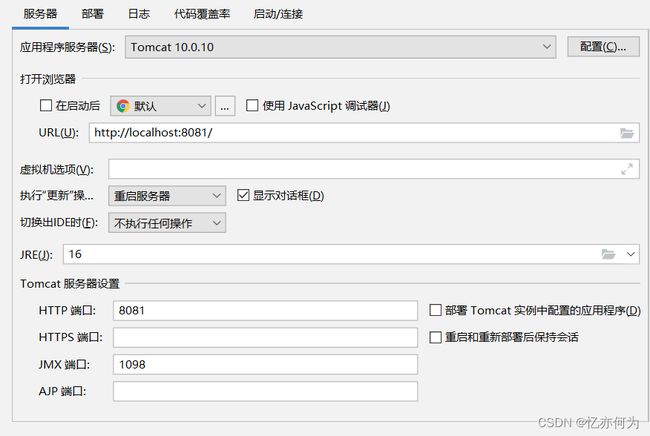Enable the 在启动后 checkbox
Viewport: 650px width, 436px height.
pos(46,105)
